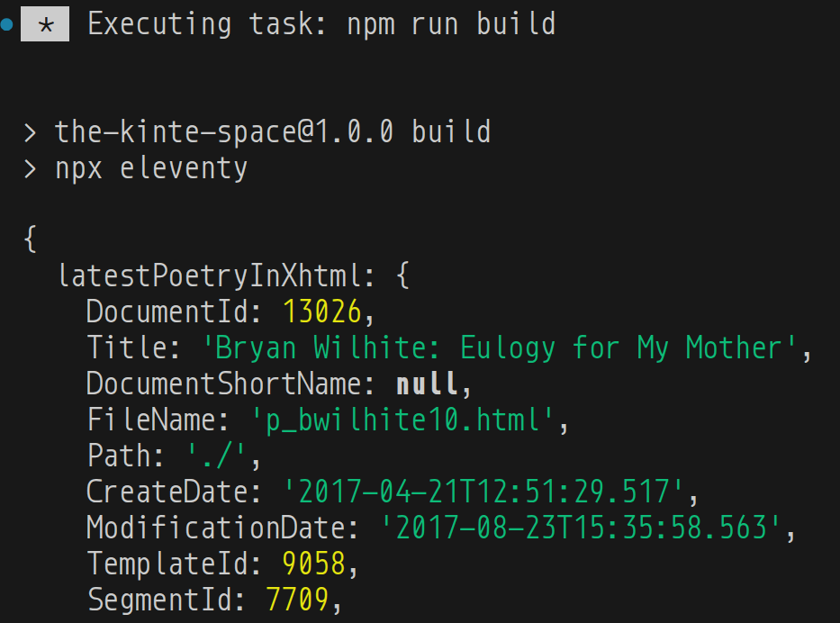Click the asterisk task marker icon
This screenshot has height=623, width=840.
pos(45,24)
